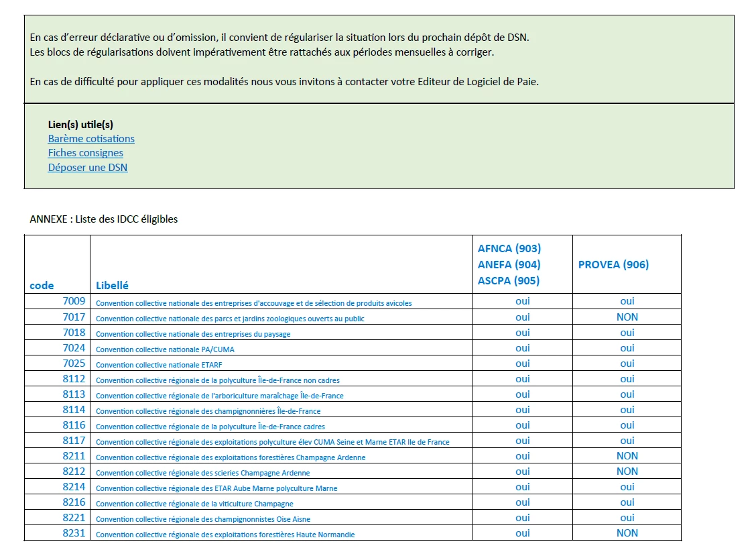Screen dimensions: 756x554
Task: Click the sentence starting 'Les blocs de régularisations'
Action: point(262,52)
